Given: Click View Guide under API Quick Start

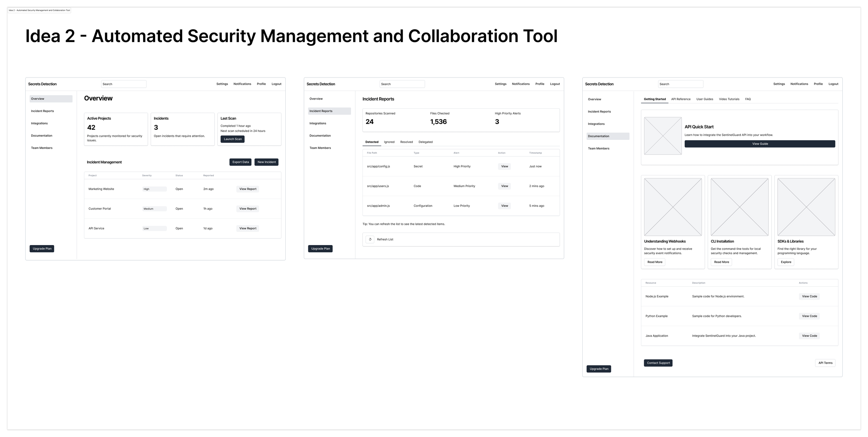Looking at the screenshot, I should pyautogui.click(x=760, y=143).
